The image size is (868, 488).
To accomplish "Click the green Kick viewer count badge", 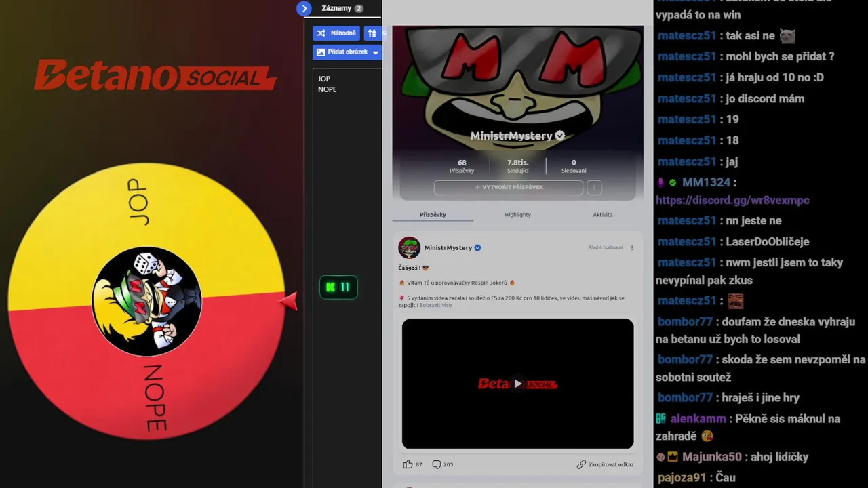I will (338, 287).
